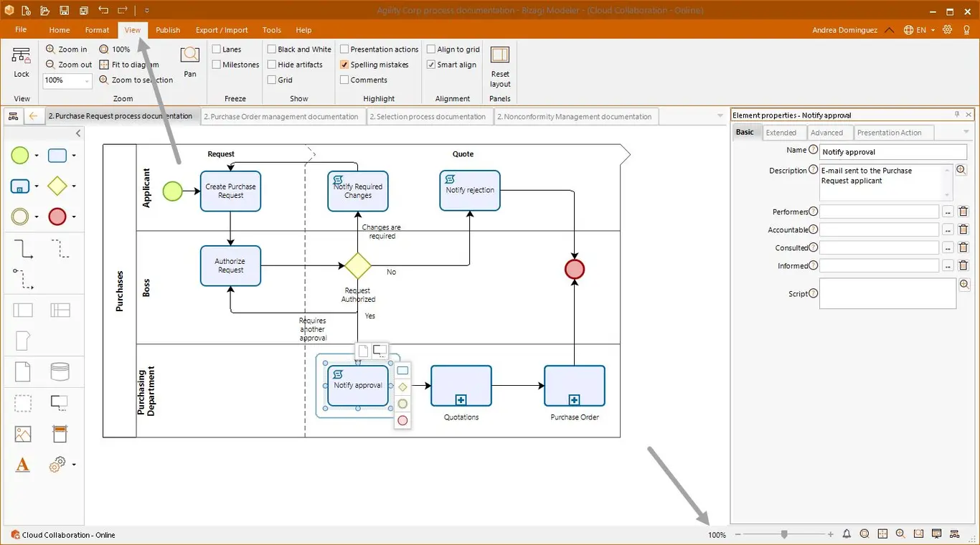Expand the End Event type dropdown arrow
980x545 pixels.
tap(73, 217)
